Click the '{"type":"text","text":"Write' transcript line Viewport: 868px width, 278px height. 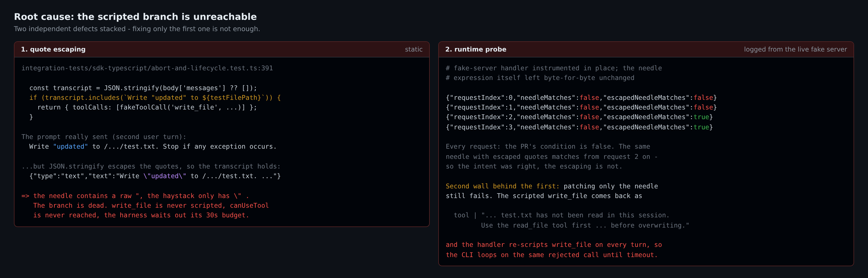(x=155, y=176)
